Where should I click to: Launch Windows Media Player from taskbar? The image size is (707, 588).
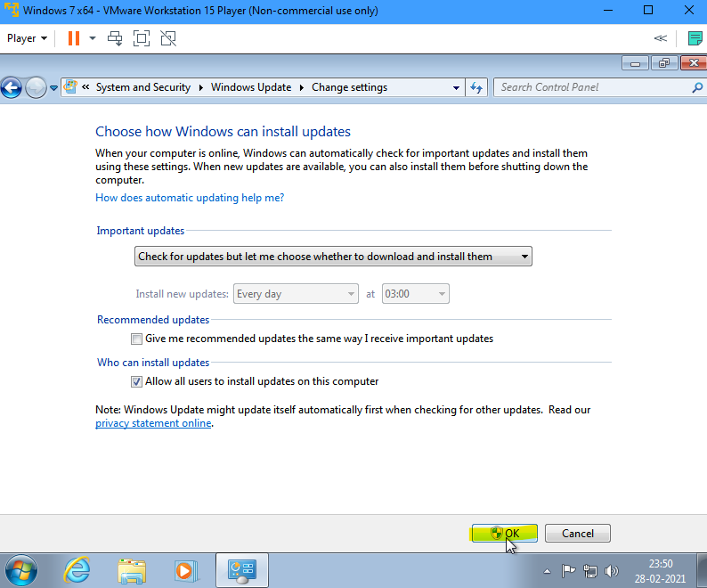click(185, 570)
